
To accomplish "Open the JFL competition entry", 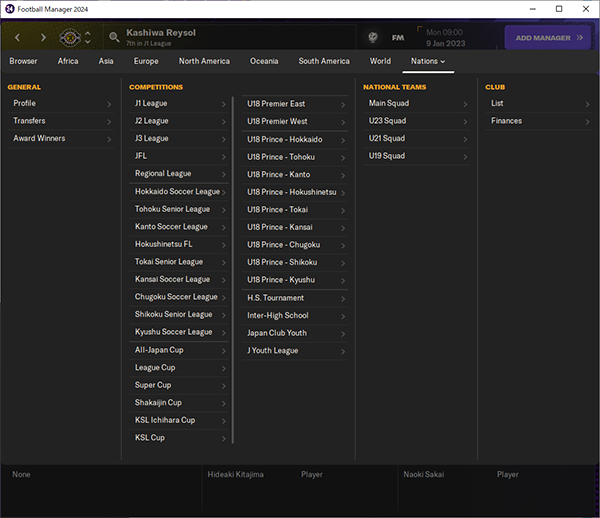I will coord(179,156).
